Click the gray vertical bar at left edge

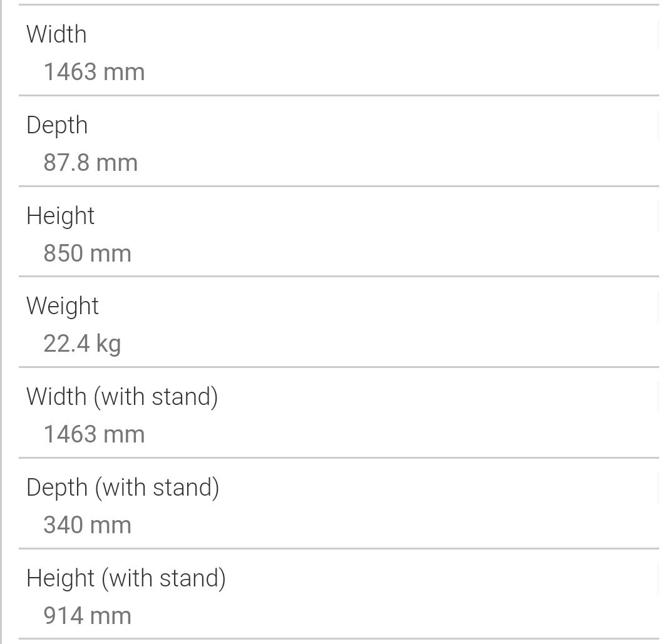pyautogui.click(x=1, y=322)
